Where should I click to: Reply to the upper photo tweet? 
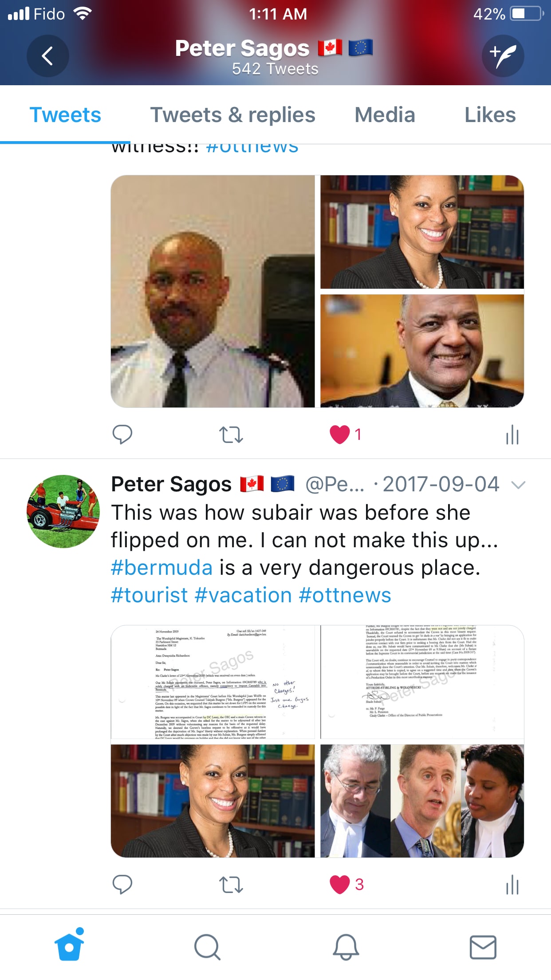coord(122,435)
